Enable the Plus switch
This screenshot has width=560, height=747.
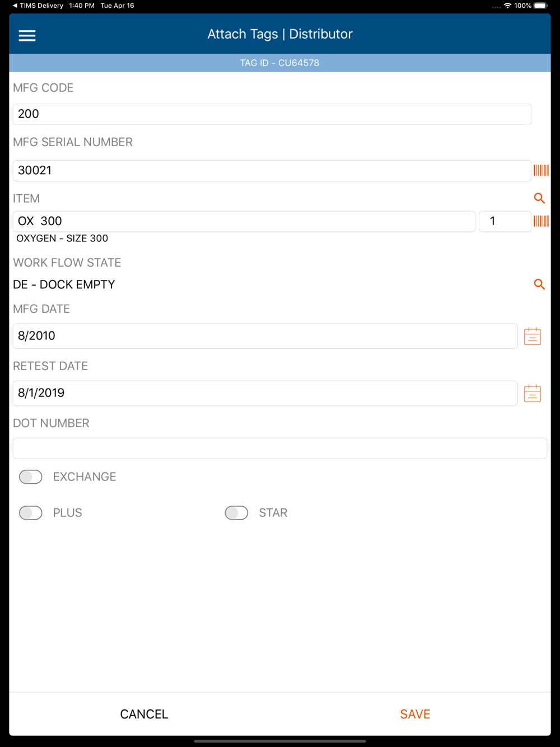click(31, 512)
